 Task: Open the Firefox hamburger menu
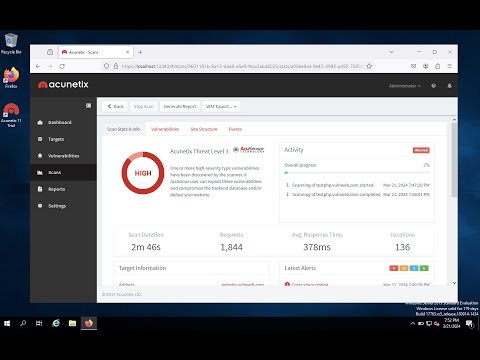[450, 66]
